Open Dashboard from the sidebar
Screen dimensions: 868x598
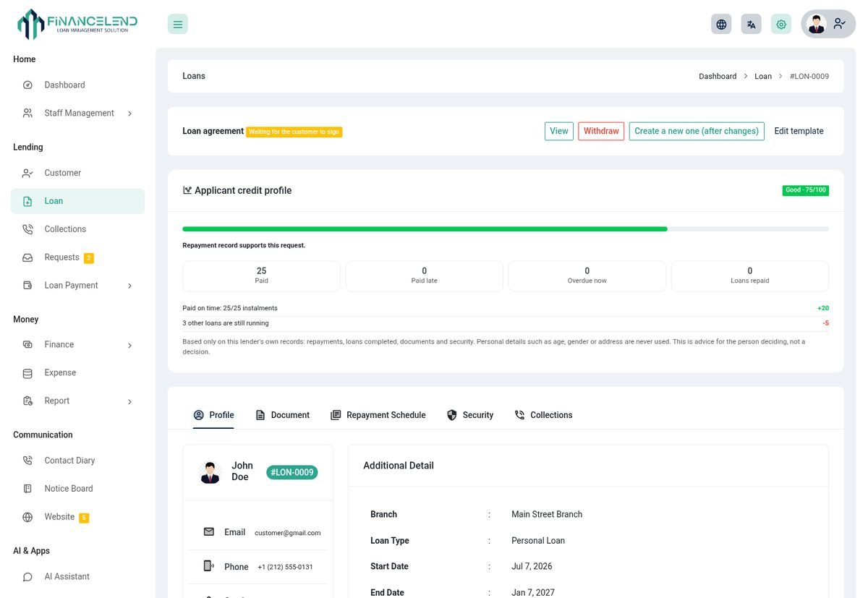pos(77,85)
